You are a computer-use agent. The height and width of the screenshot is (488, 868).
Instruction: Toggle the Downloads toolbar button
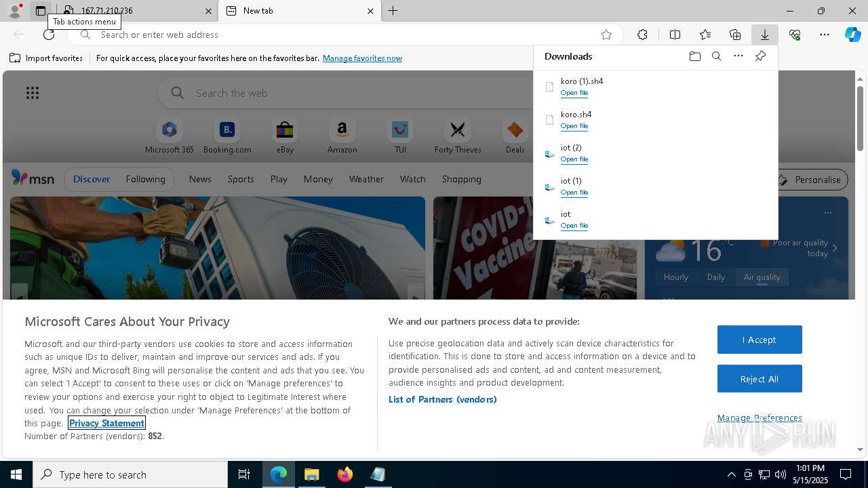click(764, 35)
